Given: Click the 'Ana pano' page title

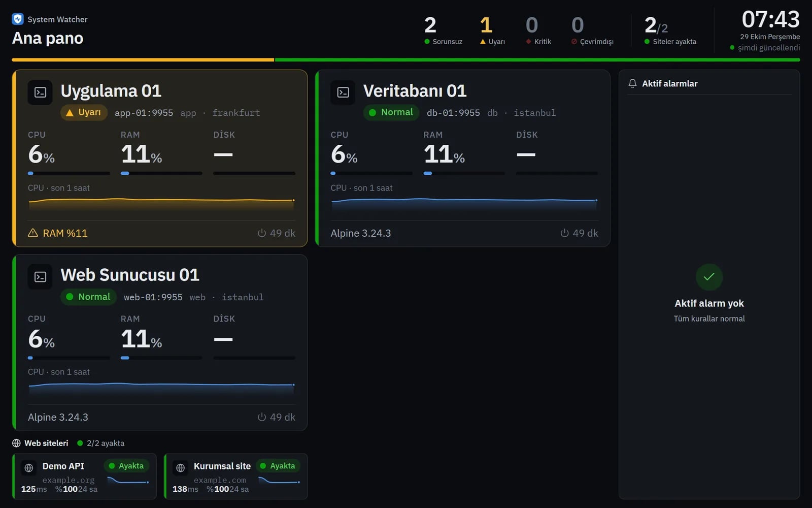Looking at the screenshot, I should pos(48,38).
